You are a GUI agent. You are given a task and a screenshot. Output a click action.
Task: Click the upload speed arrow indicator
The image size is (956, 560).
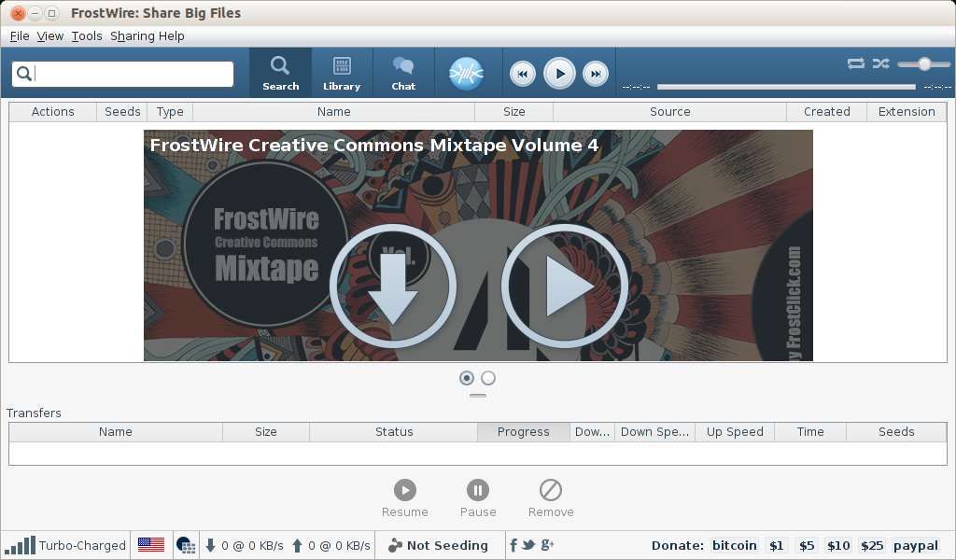pyautogui.click(x=297, y=545)
